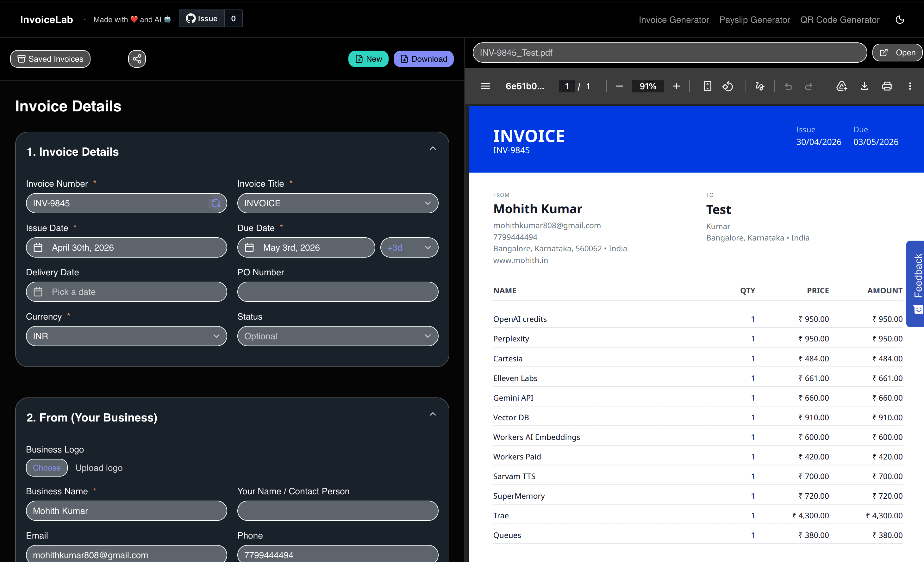Open Due Date calendar picker
The image size is (924, 562).
click(306, 247)
